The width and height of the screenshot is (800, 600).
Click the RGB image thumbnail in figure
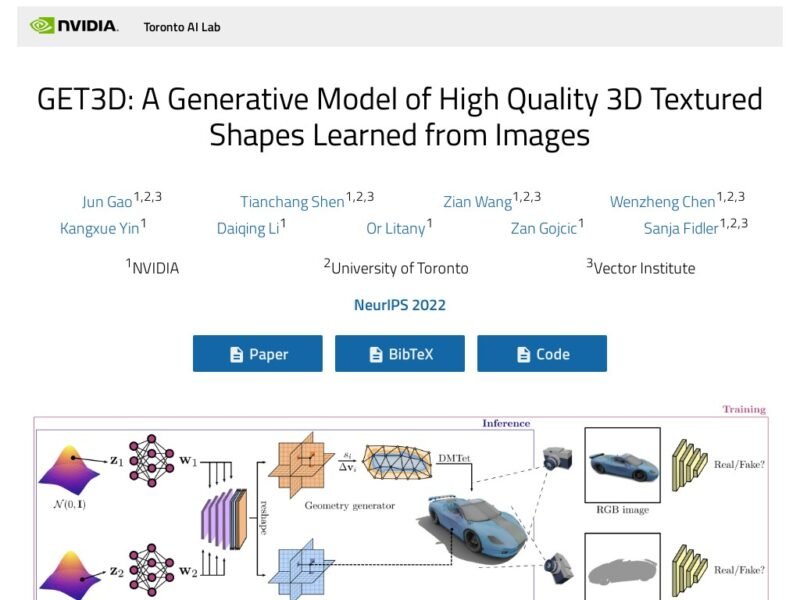click(x=621, y=465)
